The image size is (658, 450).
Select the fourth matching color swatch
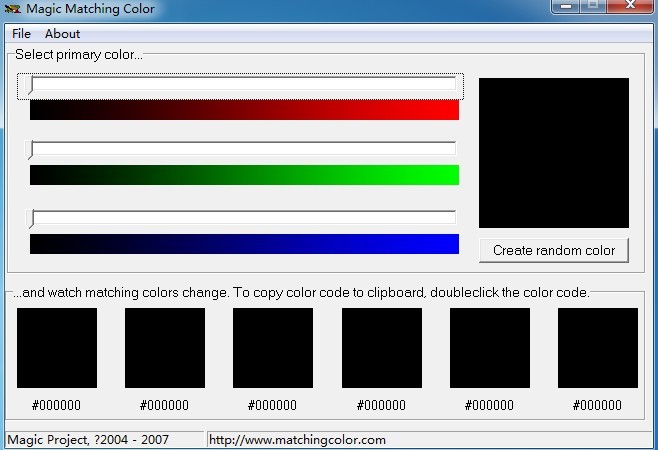[x=382, y=348]
